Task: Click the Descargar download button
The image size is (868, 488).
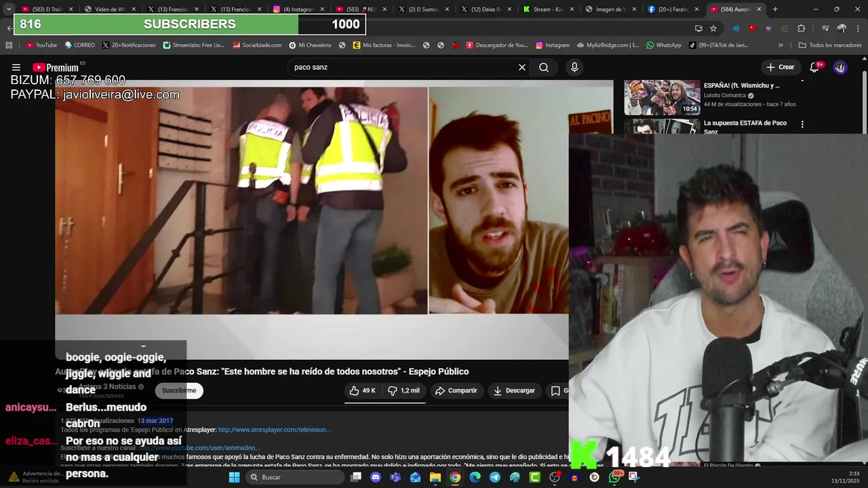Action: (514, 390)
